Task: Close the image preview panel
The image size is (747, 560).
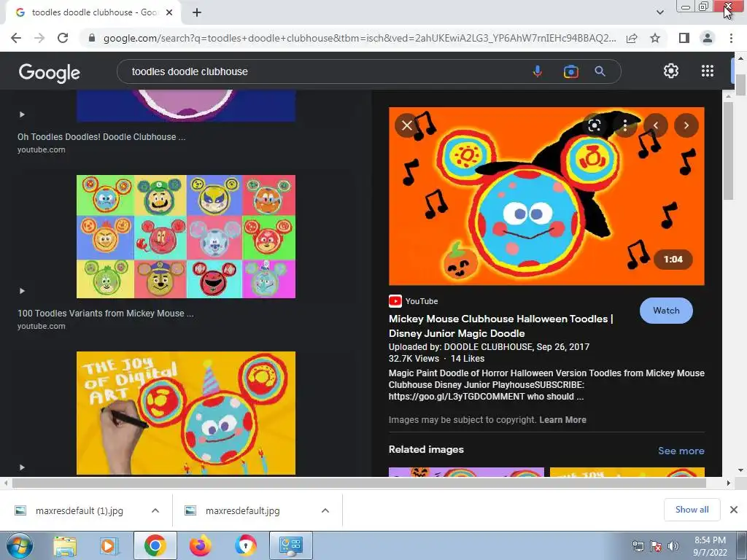Action: pyautogui.click(x=407, y=125)
